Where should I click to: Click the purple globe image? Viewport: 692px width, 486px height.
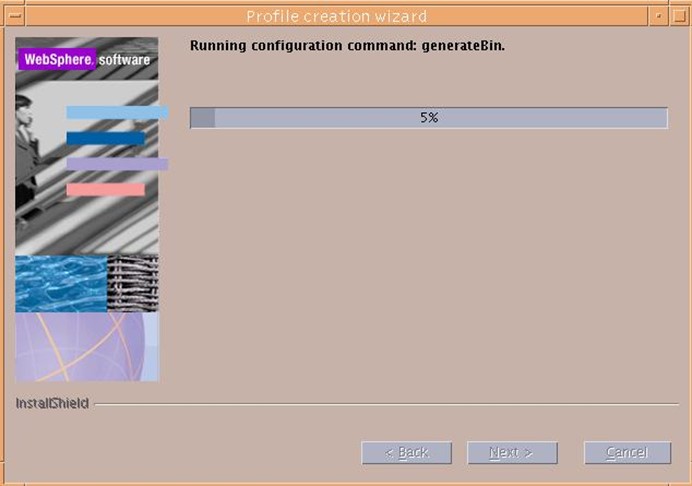87,347
